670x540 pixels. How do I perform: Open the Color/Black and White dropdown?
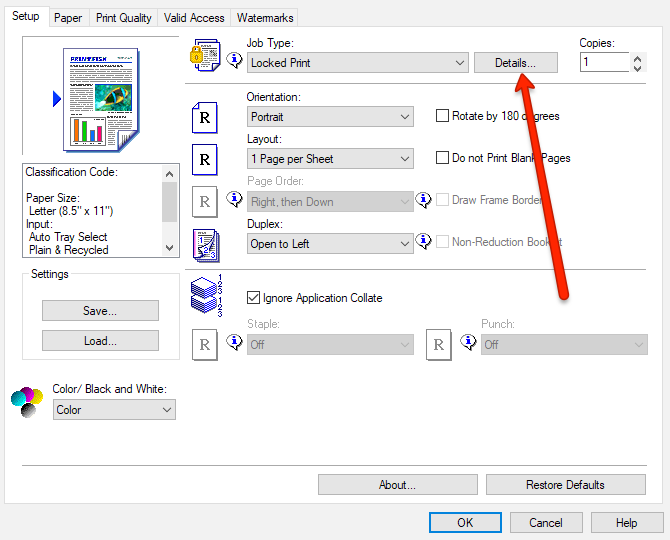tap(114, 410)
